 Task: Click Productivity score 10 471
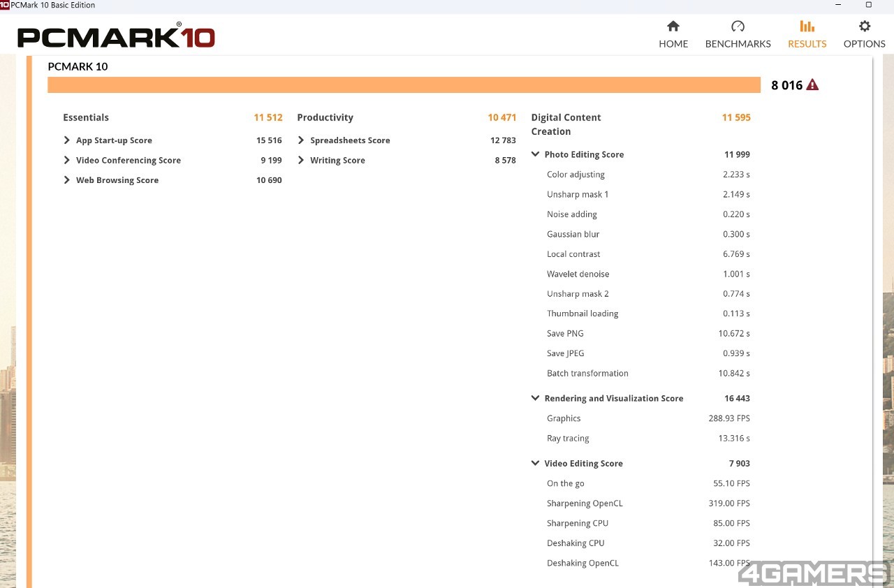pos(502,117)
